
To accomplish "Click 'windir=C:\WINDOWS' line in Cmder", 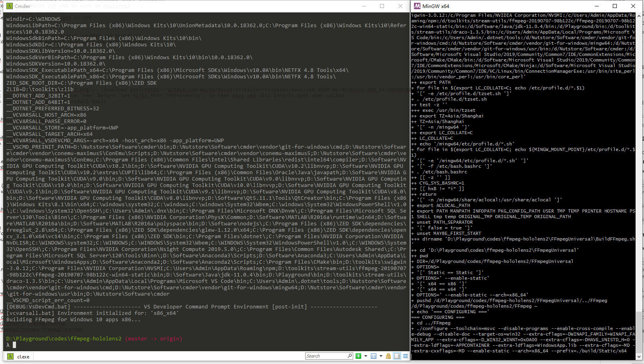I will [33, 19].
